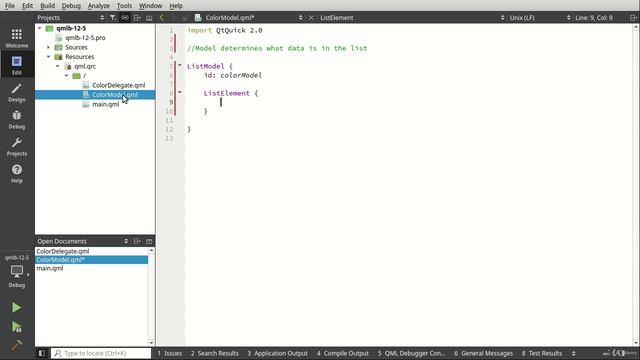
Task: Select main.qml in project tree
Action: pyautogui.click(x=105, y=104)
